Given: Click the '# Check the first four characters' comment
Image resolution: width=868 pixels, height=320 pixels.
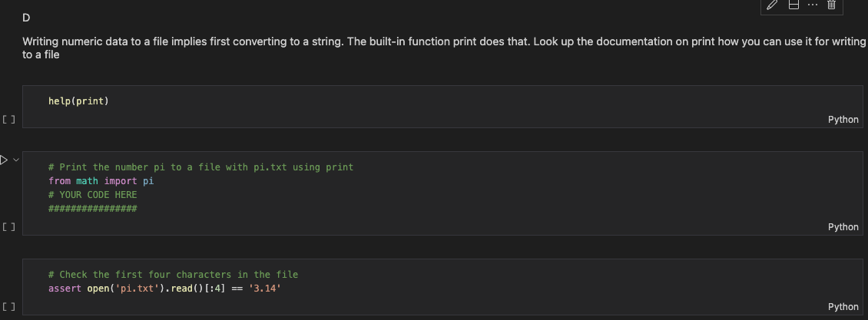Looking at the screenshot, I should [x=173, y=275].
